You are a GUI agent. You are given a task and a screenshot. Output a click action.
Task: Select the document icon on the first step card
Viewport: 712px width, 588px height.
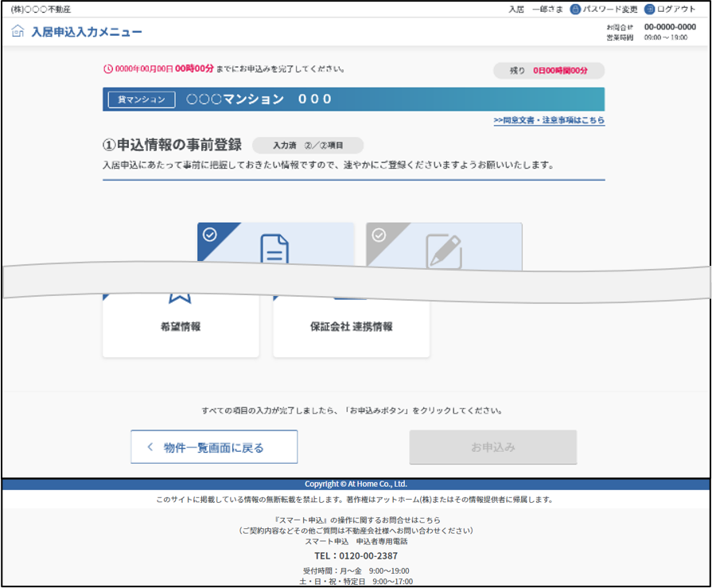click(276, 247)
